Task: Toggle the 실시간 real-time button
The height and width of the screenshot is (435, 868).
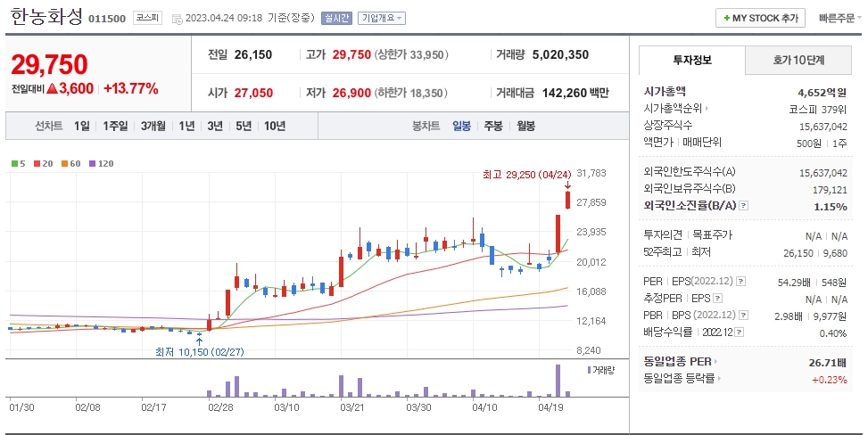Action: [336, 18]
